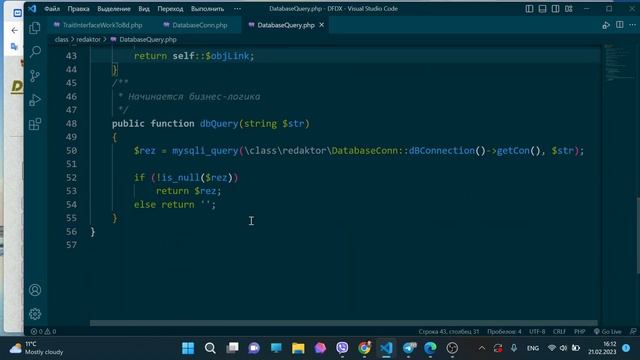Switch to DatabaseConn.php tab

195,25
